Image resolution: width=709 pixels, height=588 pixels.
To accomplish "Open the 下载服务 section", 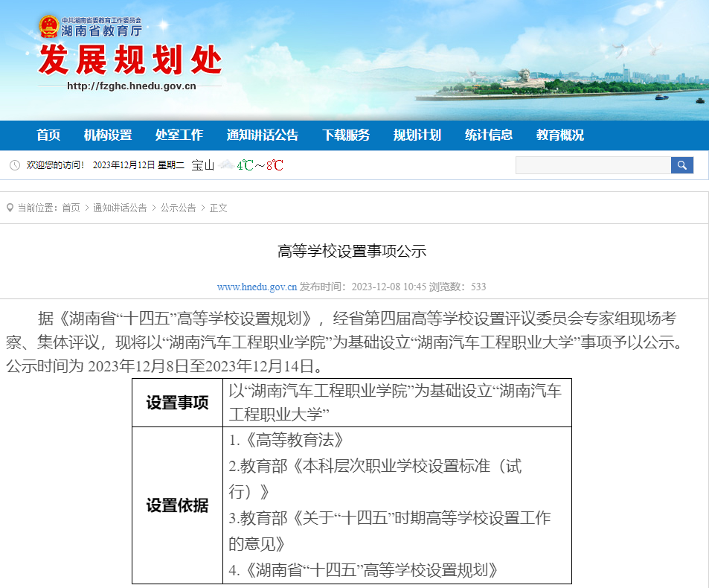I will [345, 135].
